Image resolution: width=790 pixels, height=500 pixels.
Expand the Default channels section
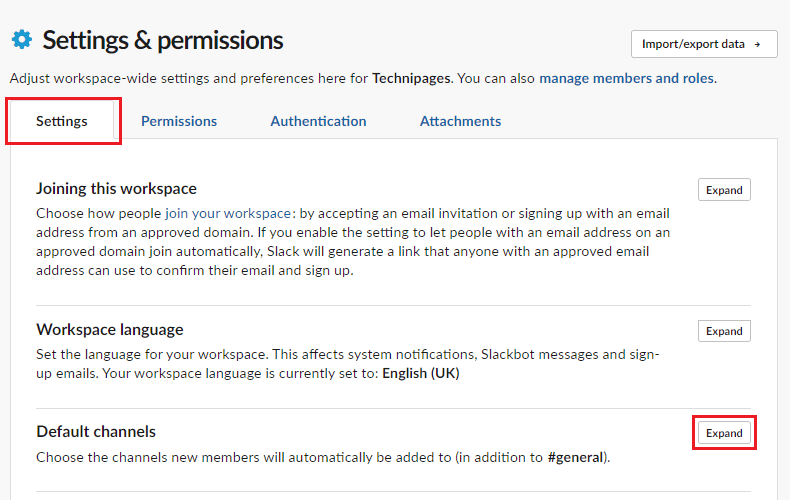pyautogui.click(x=724, y=433)
